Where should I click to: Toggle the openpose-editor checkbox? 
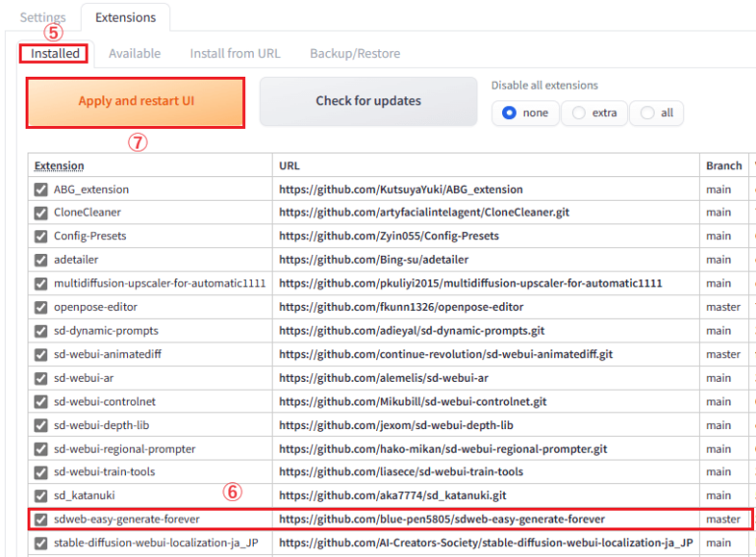(40, 307)
